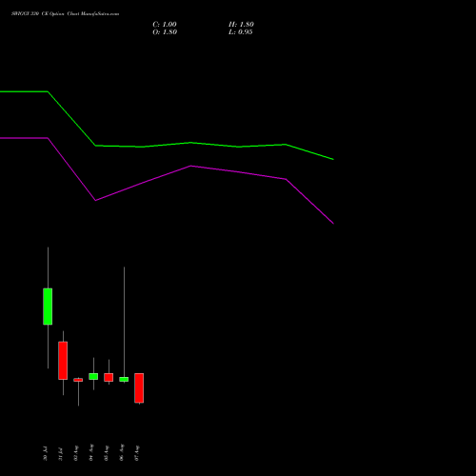Click the chart title text at top left
Screen dimensions: 476x476
[x=66, y=14]
